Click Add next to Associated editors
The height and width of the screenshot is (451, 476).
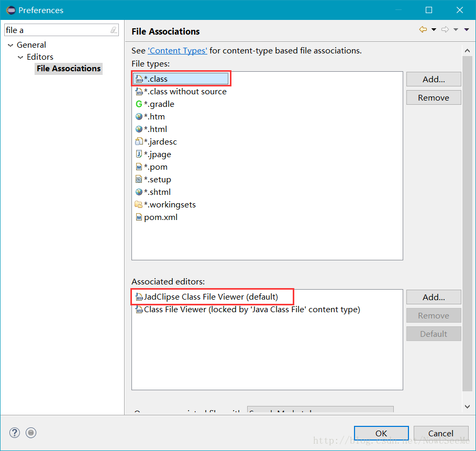(x=434, y=297)
